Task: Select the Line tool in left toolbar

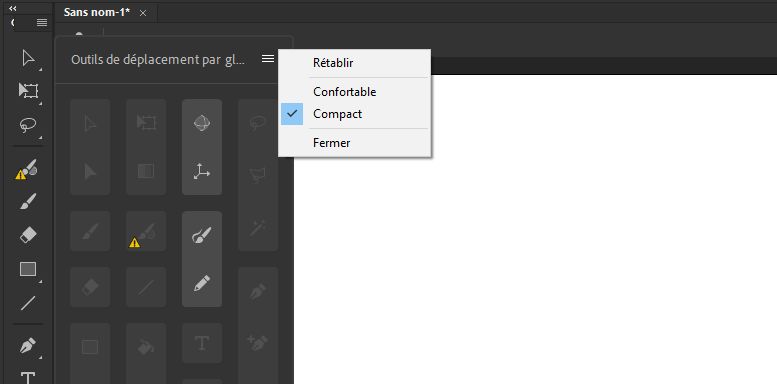Action: (x=28, y=303)
